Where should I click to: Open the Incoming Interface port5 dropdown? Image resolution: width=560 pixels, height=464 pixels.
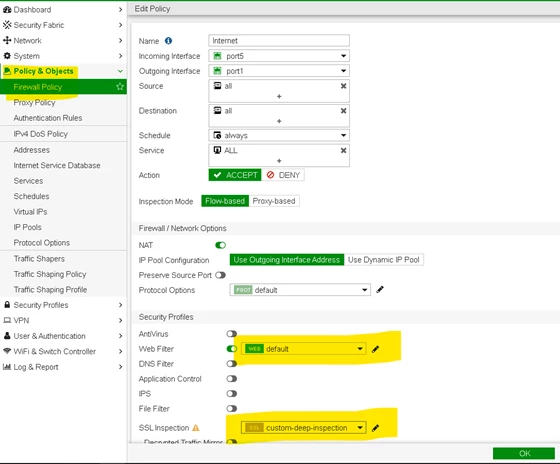(279, 56)
